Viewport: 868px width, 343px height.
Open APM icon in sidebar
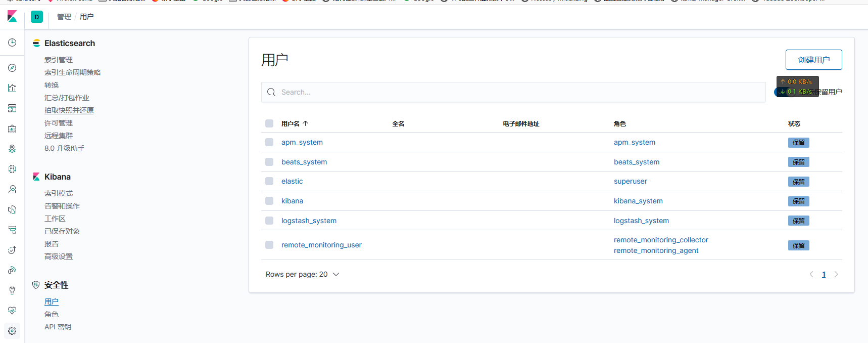[x=12, y=230]
